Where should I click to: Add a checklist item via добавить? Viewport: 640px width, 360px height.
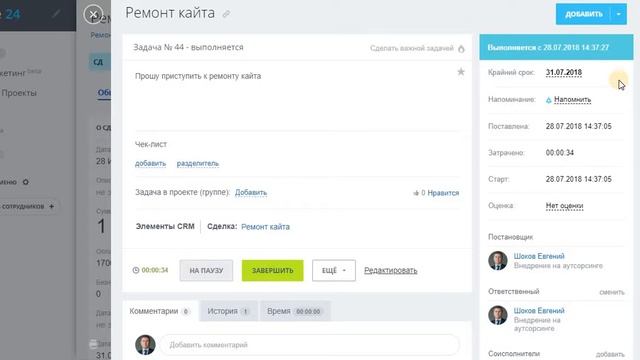(150, 163)
